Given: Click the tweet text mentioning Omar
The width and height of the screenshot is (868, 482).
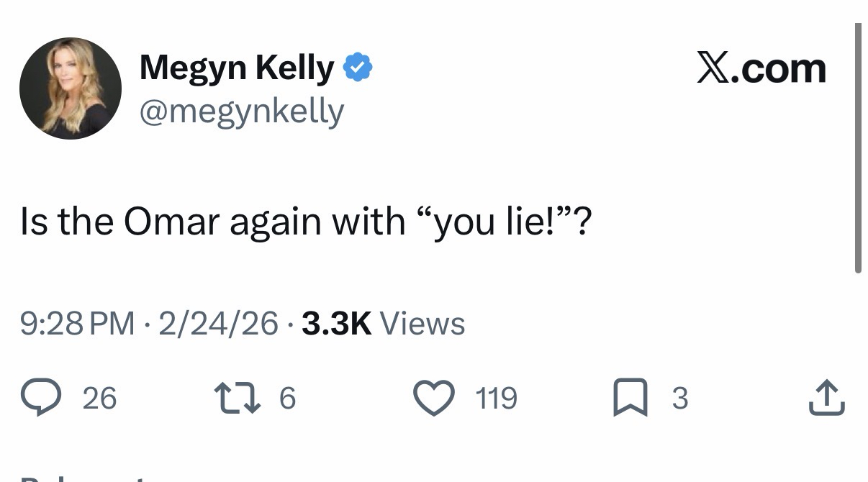Looking at the screenshot, I should click(x=305, y=221).
